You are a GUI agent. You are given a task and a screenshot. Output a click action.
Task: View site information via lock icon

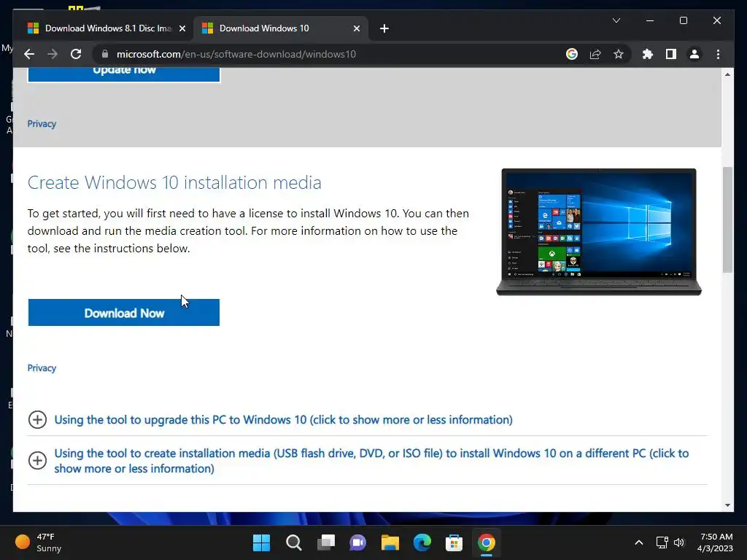[105, 54]
